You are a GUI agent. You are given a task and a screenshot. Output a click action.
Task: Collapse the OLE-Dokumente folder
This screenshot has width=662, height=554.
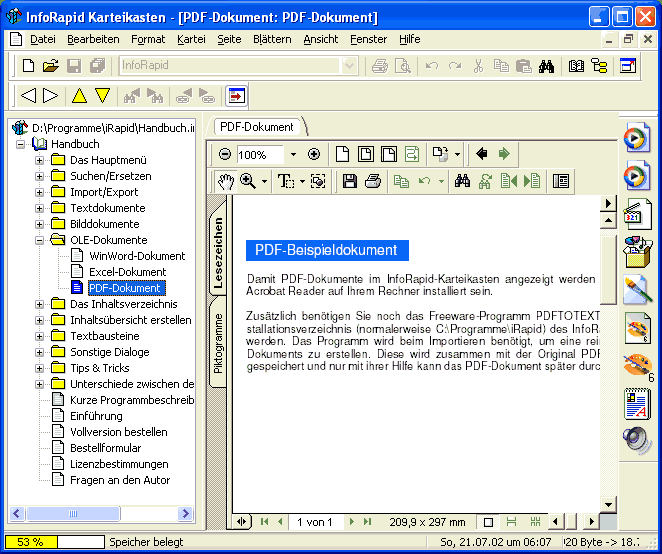coord(39,241)
